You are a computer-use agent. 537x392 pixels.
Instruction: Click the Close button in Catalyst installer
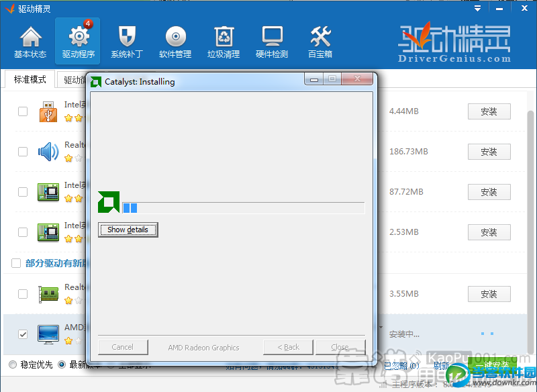click(x=340, y=347)
